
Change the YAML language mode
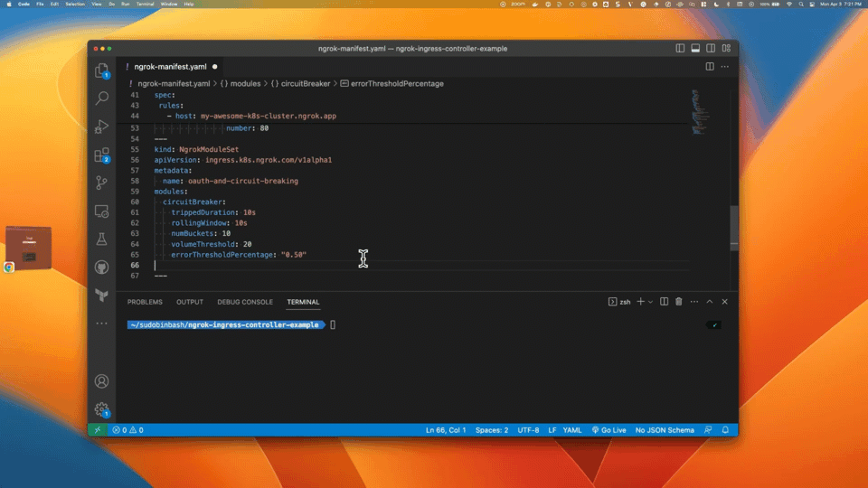tap(571, 430)
